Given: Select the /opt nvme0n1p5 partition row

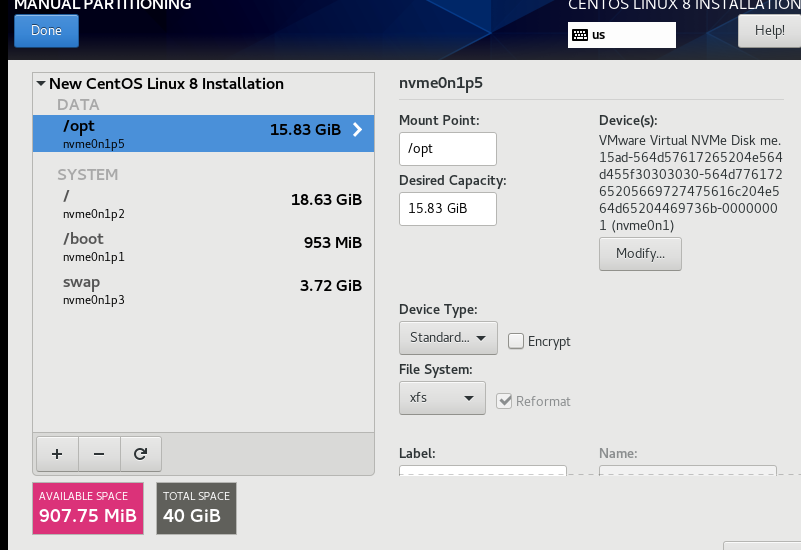Looking at the screenshot, I should [x=203, y=133].
